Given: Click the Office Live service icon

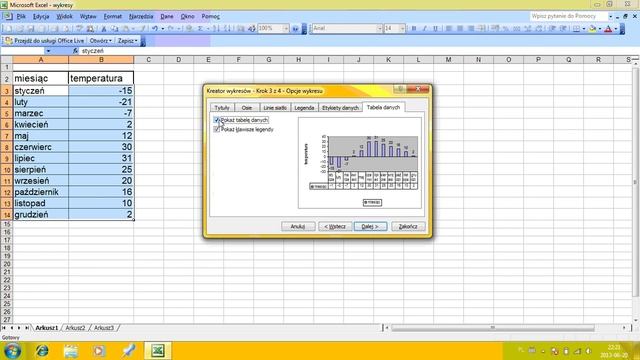Looking at the screenshot, I should pyautogui.click(x=9, y=41).
